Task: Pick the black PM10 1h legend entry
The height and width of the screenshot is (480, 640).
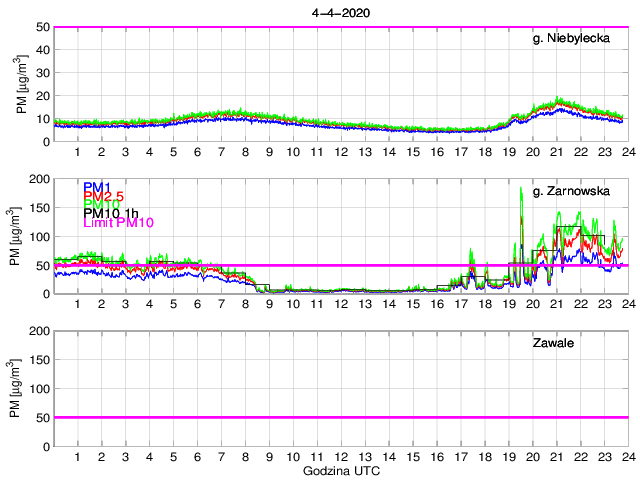Action: pyautogui.click(x=112, y=213)
